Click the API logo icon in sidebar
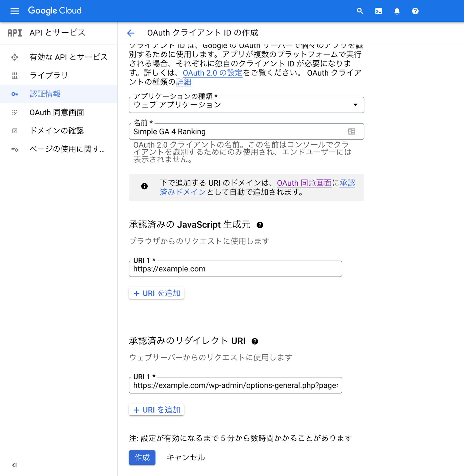 click(x=15, y=33)
